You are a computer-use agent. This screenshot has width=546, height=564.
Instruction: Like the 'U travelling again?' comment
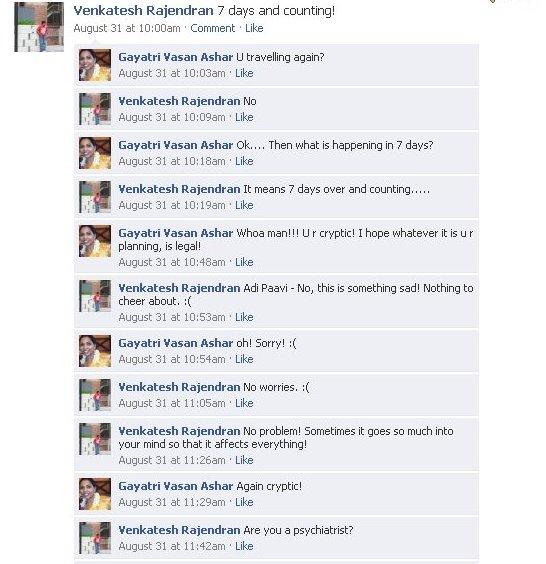244,73
